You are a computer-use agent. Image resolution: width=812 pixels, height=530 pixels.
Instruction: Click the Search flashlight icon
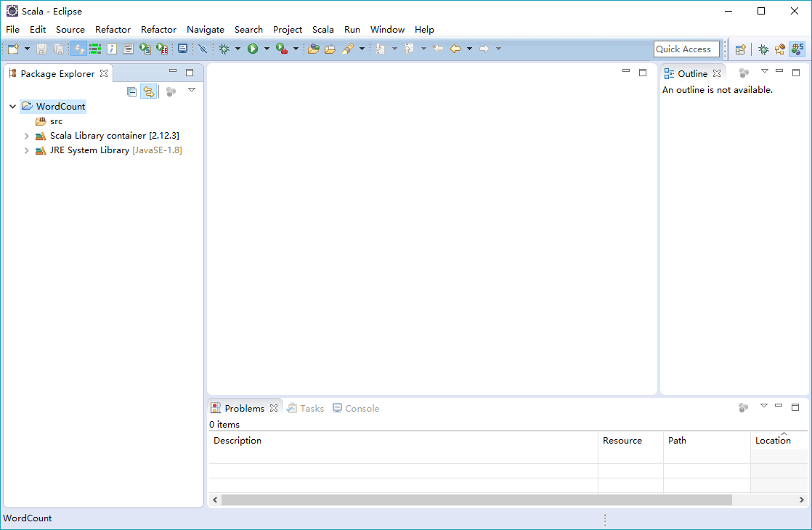(x=348, y=49)
